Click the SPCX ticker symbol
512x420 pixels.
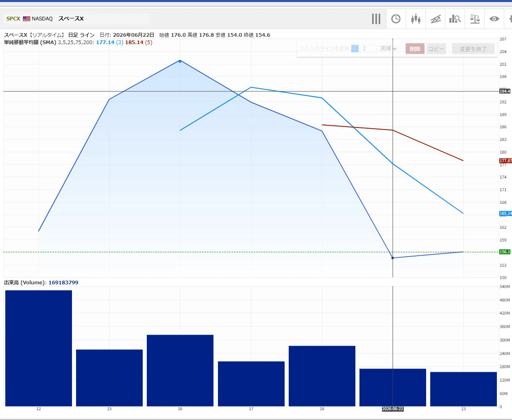tap(13, 19)
